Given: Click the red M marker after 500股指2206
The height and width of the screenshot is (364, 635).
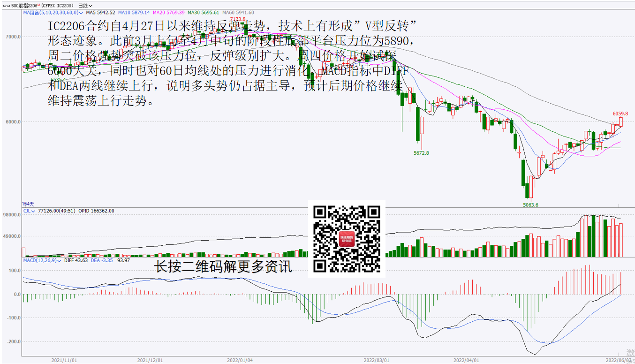Looking at the screenshot, I should pyautogui.click(x=38, y=5).
